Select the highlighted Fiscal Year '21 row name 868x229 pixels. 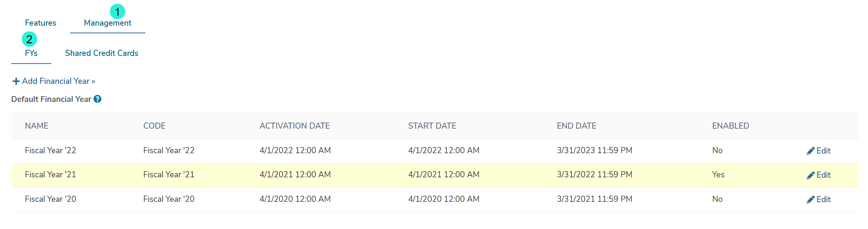[51, 175]
